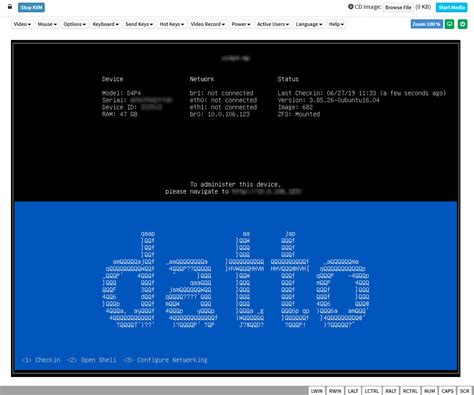Viewport: 474px width, 395px height.
Task: Click the 'Device' column heading
Action: point(113,79)
